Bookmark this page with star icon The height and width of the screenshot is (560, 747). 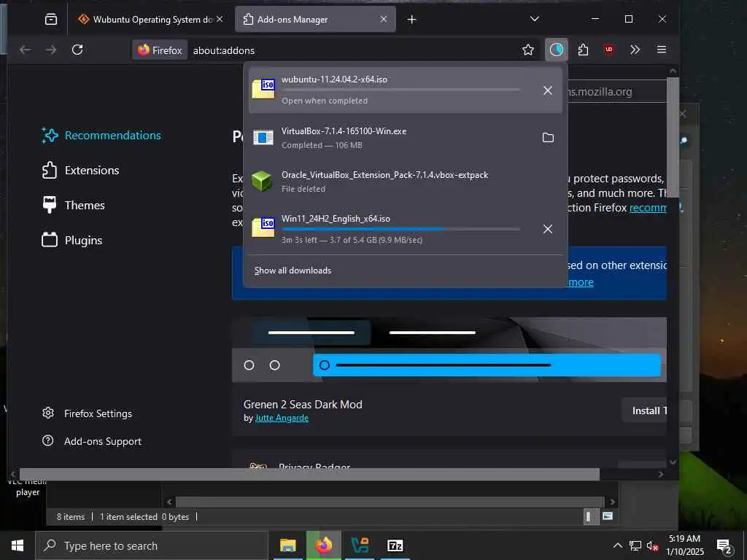click(x=528, y=50)
